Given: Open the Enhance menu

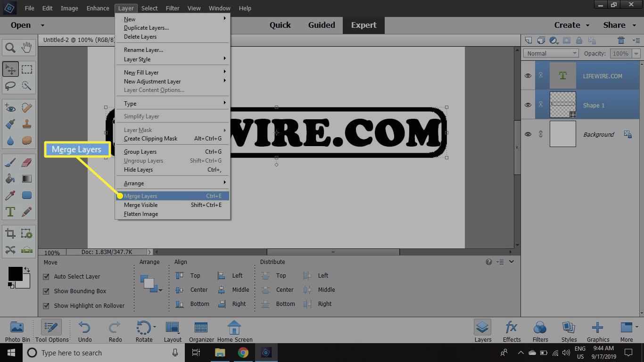Looking at the screenshot, I should pyautogui.click(x=98, y=8).
